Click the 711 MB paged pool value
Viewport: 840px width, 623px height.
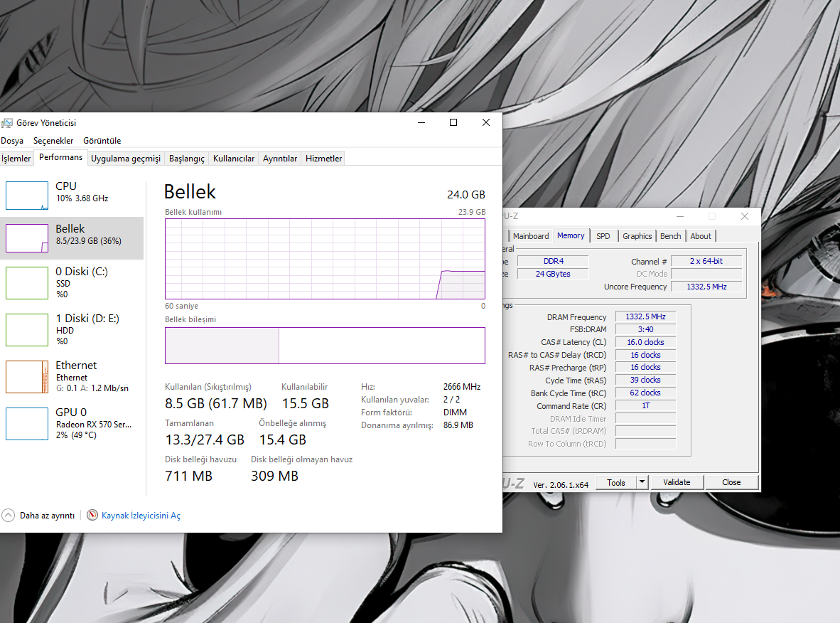188,476
